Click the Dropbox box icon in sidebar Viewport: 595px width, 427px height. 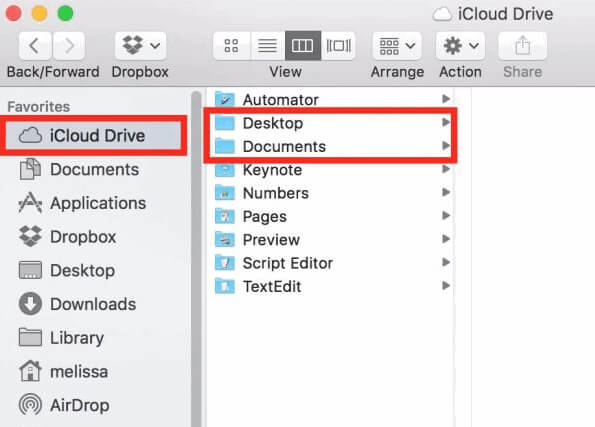click(30, 236)
